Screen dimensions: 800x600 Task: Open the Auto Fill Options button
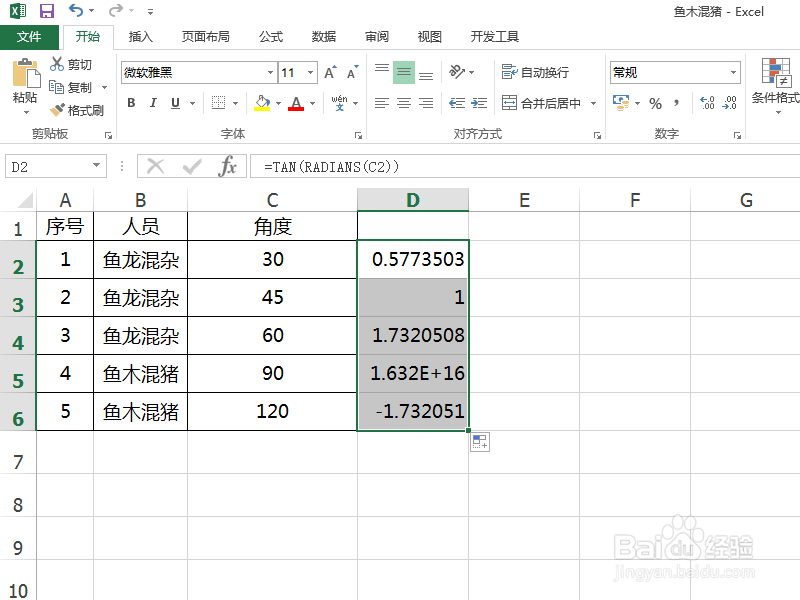point(480,442)
